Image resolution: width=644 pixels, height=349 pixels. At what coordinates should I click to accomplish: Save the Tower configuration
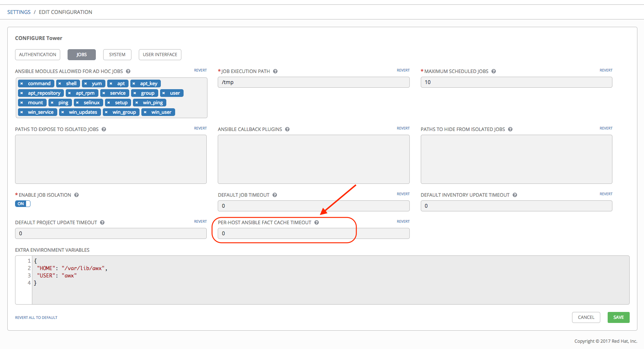(619, 317)
